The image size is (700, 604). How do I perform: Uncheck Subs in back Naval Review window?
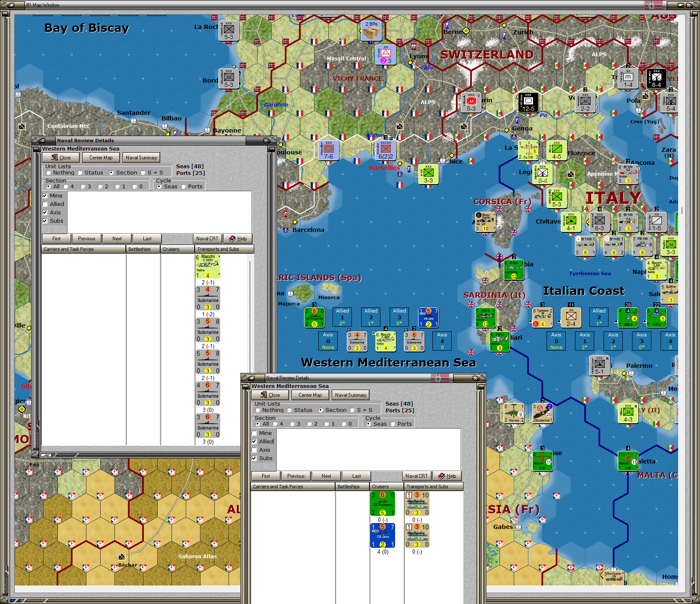click(45, 221)
